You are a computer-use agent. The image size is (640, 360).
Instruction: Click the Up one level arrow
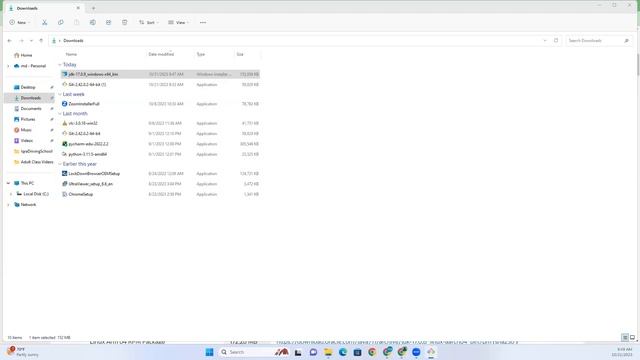click(41, 40)
